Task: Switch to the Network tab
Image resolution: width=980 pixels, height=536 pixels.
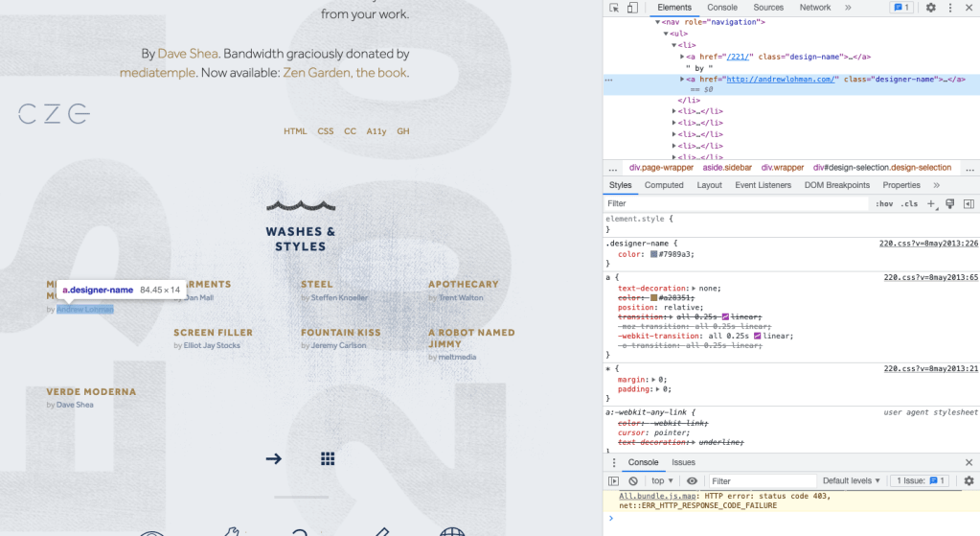Action: (815, 8)
